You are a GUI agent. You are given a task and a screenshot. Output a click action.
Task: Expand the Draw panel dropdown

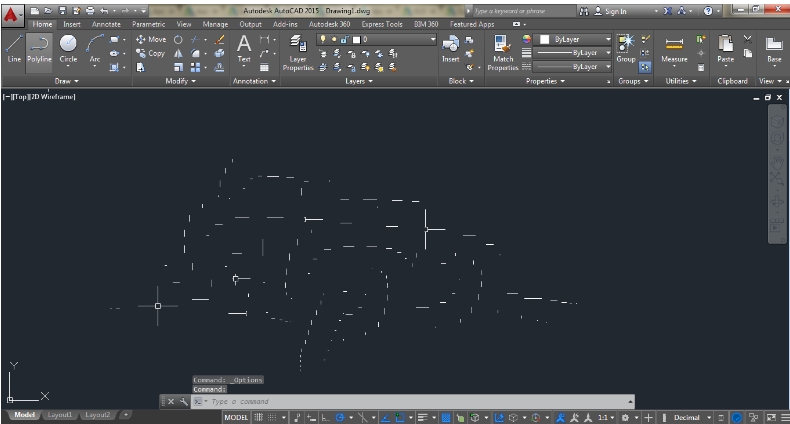pos(67,81)
